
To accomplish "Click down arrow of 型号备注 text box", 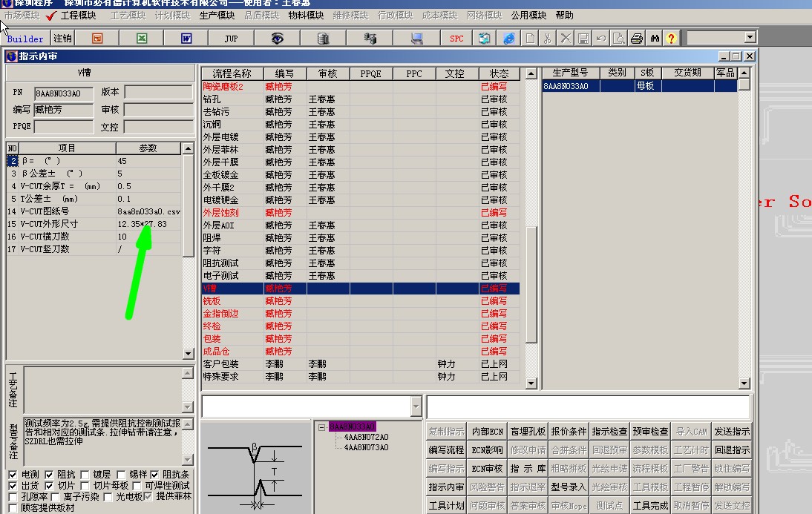I will coord(188,460).
